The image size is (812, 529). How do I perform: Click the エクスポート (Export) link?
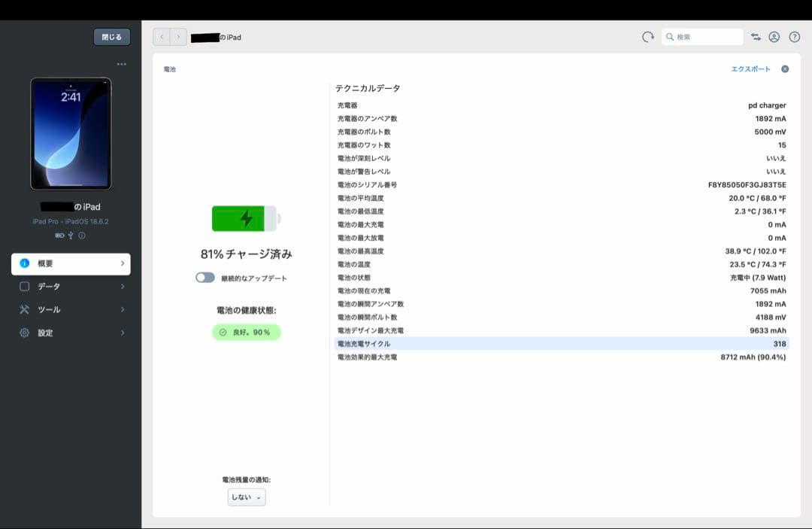tap(750, 68)
